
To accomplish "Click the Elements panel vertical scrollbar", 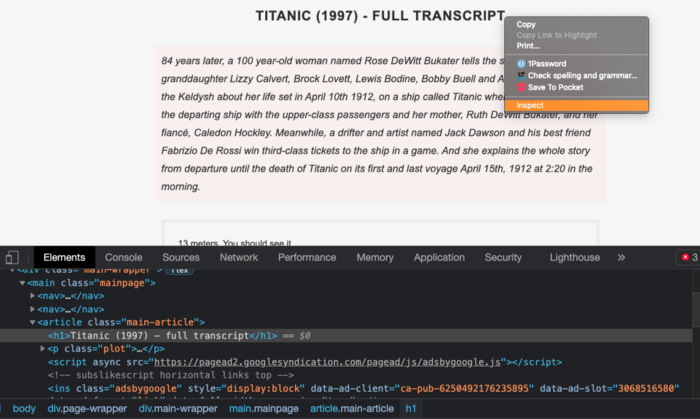I will pos(696,310).
